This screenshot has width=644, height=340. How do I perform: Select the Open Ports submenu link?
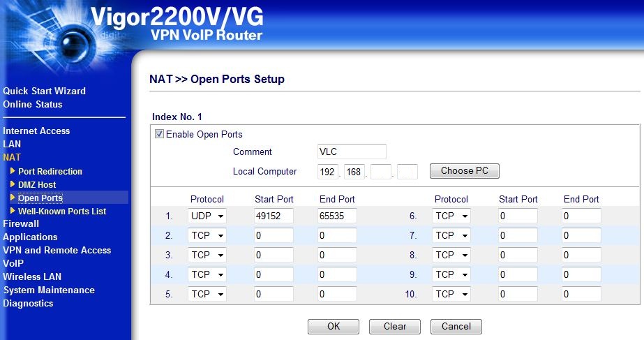click(x=40, y=198)
